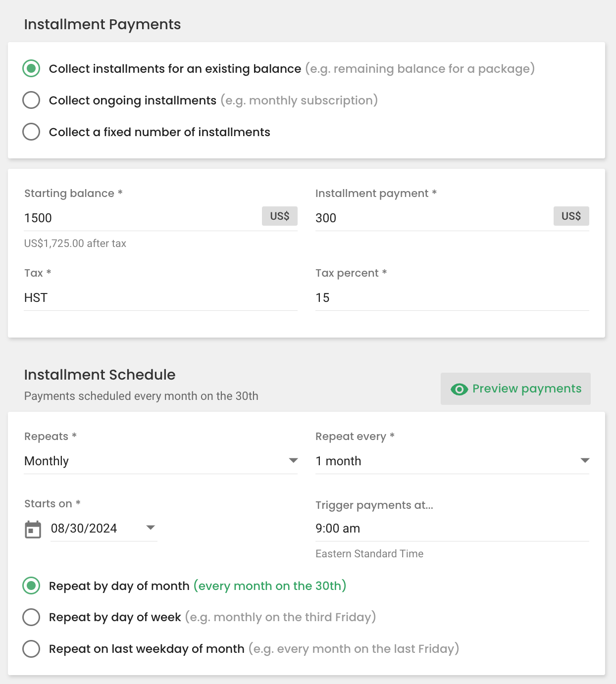Select Repeat on last weekday of month
Screen dimensions: 616x684
point(31,648)
